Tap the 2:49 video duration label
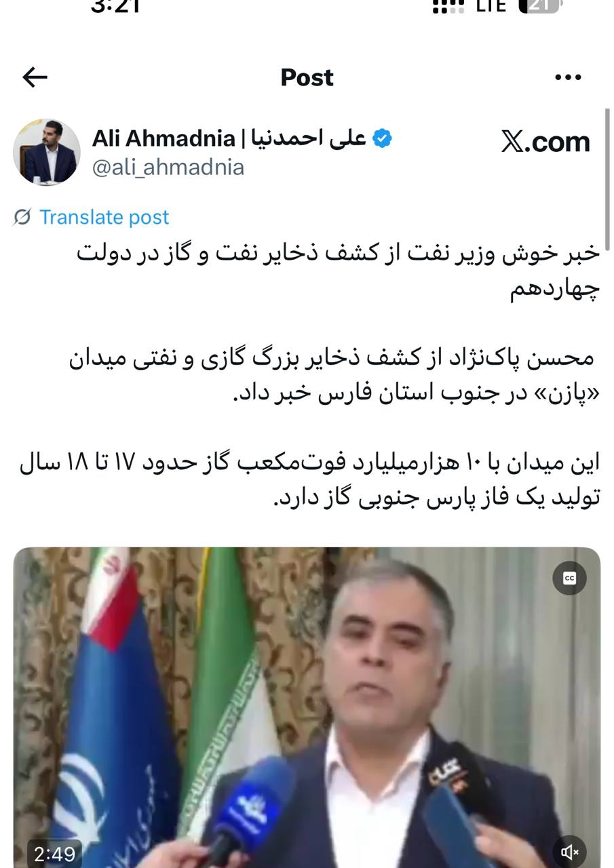Viewport: 614px width, 868px height. click(x=55, y=854)
